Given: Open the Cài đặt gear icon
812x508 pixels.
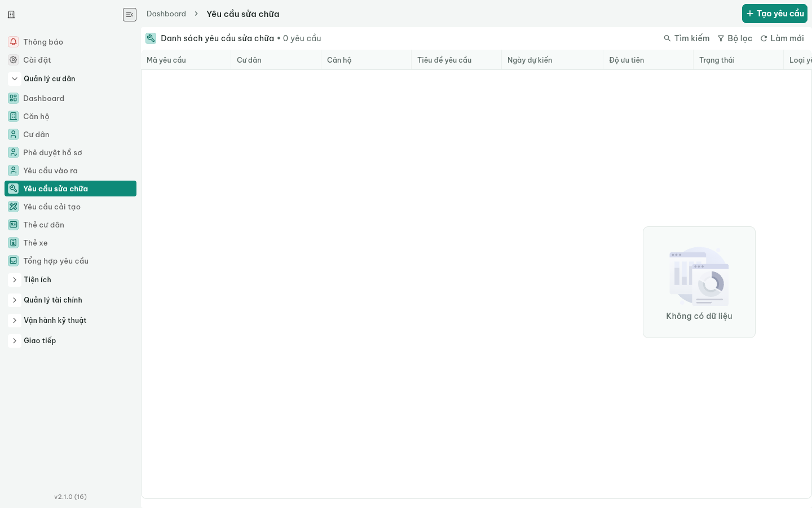Looking at the screenshot, I should (14, 60).
